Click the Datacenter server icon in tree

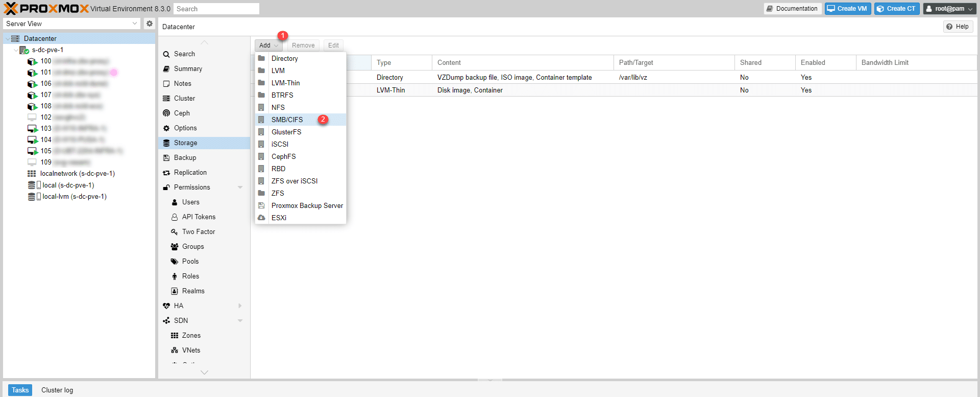(15, 38)
